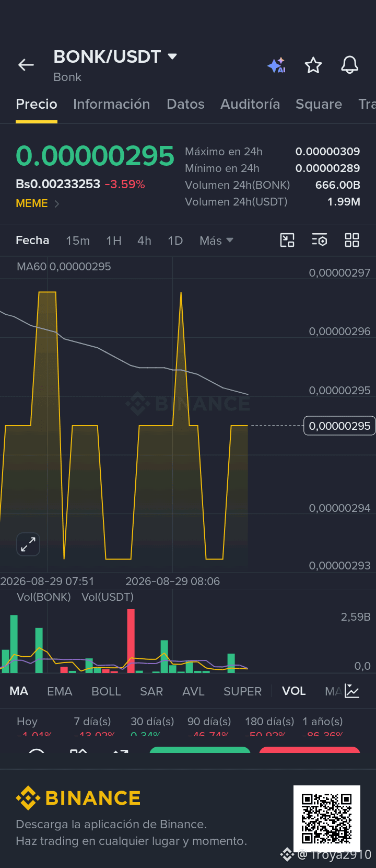
Task: Tap the 7 día(s) performance label
Action: point(92,722)
